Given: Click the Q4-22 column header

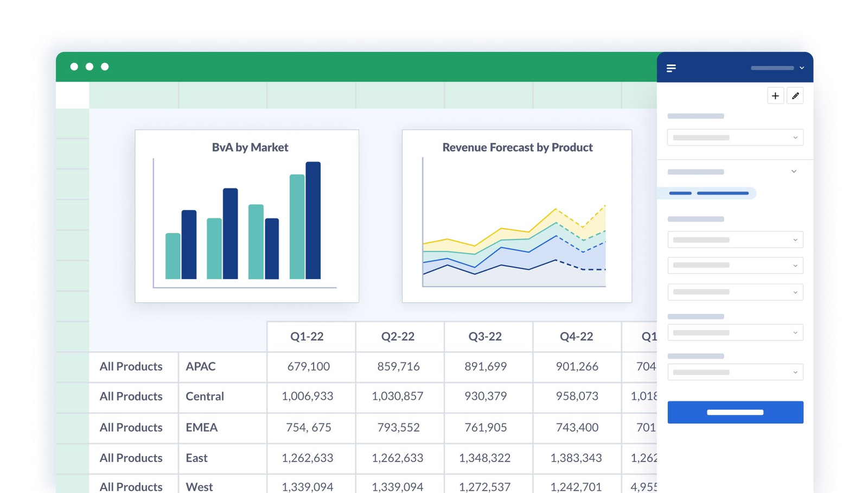Looking at the screenshot, I should point(576,337).
